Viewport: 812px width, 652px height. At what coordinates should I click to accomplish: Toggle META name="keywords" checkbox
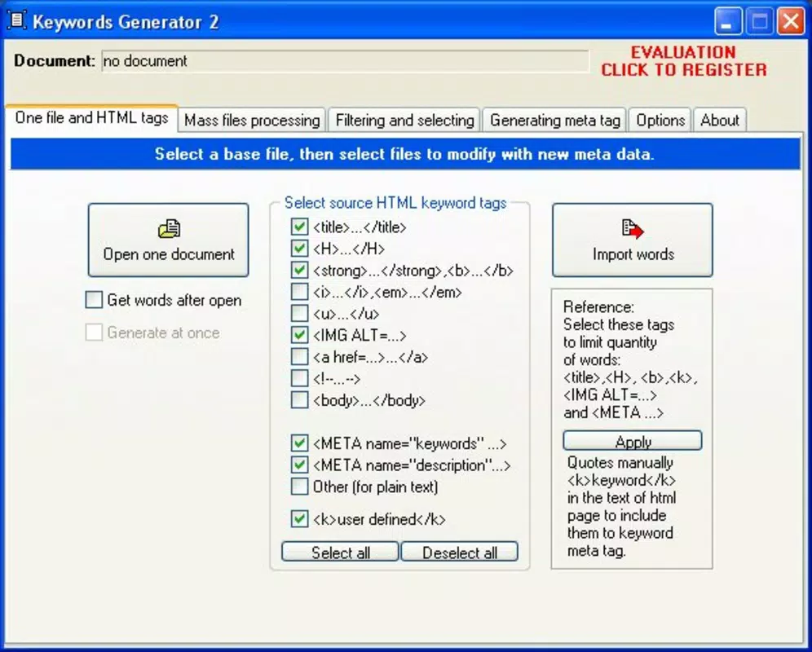[x=299, y=443]
